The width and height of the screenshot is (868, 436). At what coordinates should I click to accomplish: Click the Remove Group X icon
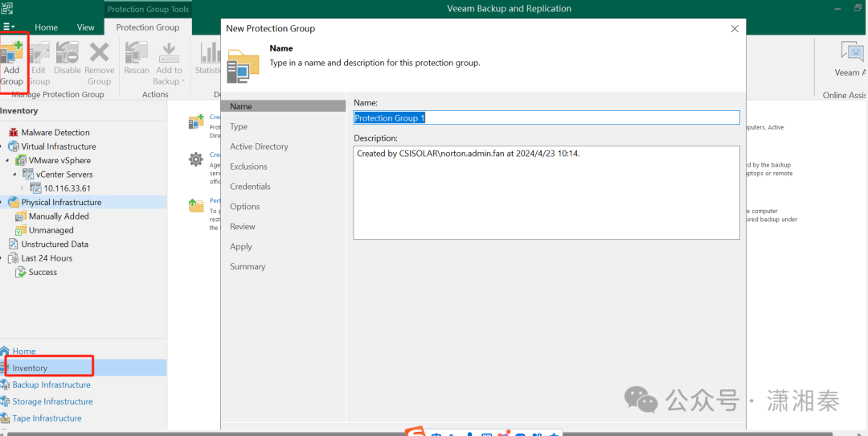(x=100, y=52)
